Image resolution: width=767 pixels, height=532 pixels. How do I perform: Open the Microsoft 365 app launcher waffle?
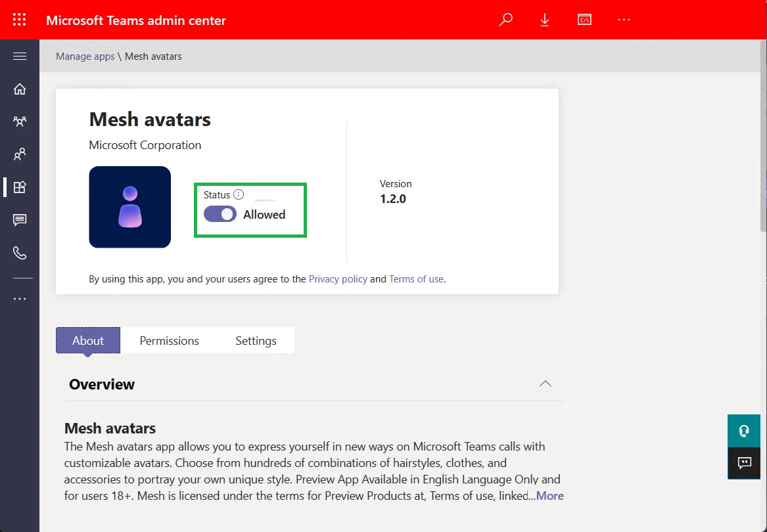coord(19,20)
